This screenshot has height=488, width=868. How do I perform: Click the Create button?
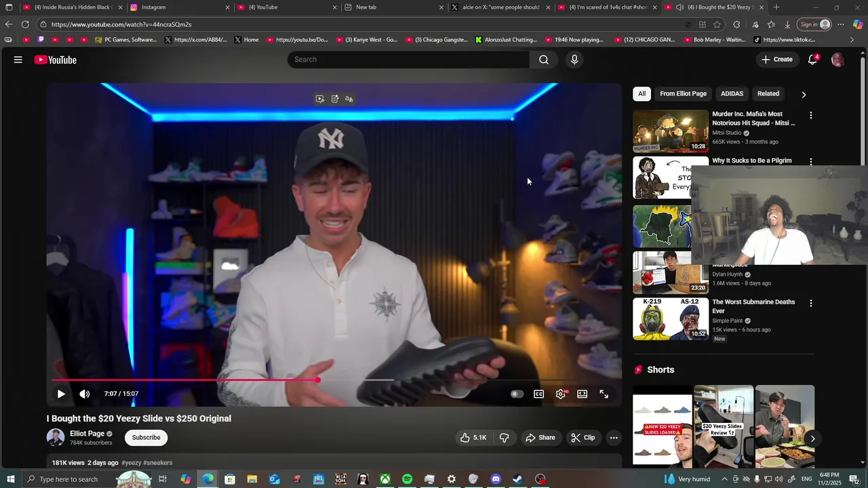[x=777, y=60]
